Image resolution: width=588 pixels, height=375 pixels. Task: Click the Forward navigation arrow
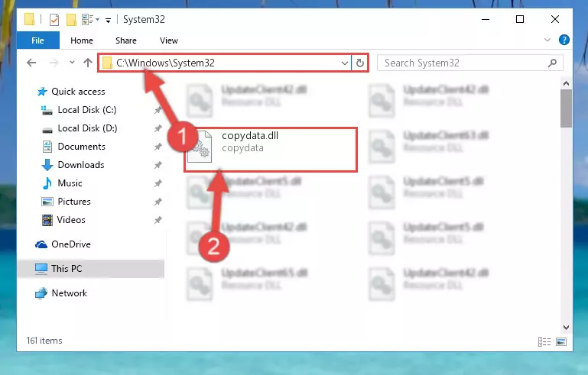click(x=54, y=63)
